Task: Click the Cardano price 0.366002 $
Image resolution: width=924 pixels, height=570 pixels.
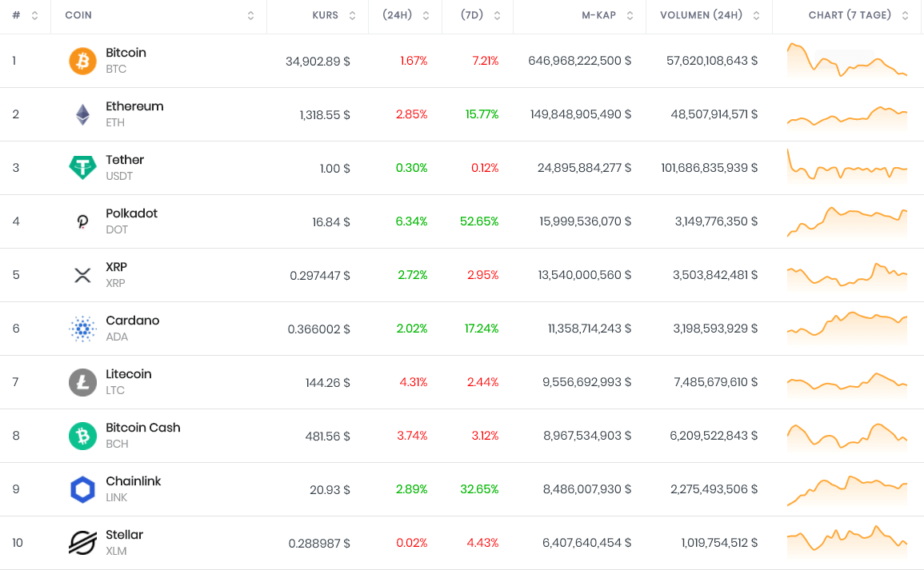Action: (x=319, y=329)
